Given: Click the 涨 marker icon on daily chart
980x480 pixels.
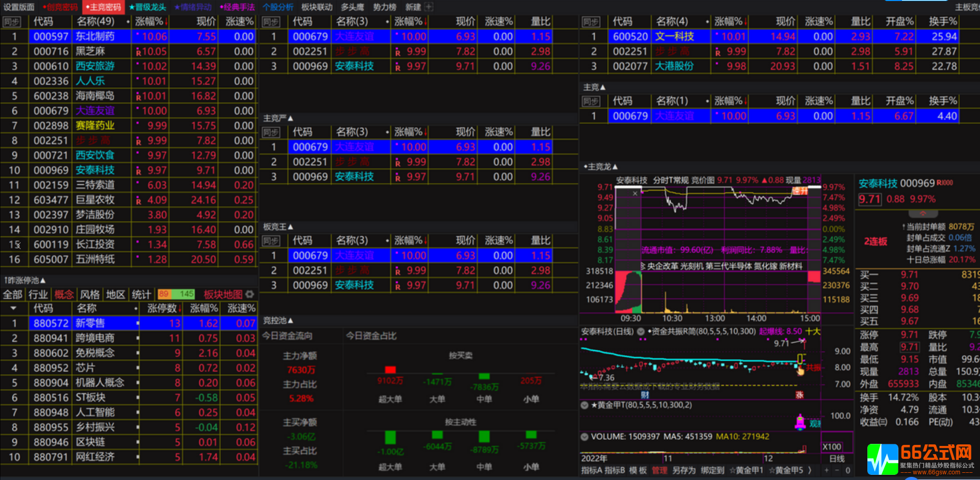Looking at the screenshot, I should coord(799,395).
